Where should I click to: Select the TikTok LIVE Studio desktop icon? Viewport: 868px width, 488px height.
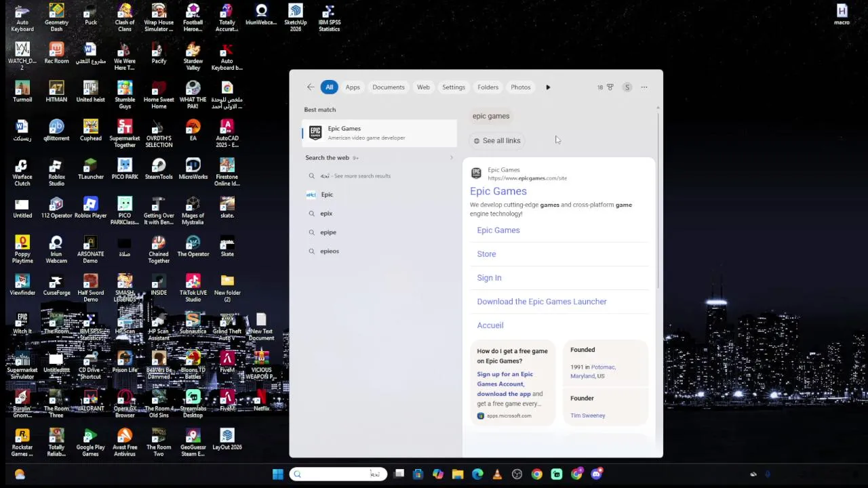(193, 288)
